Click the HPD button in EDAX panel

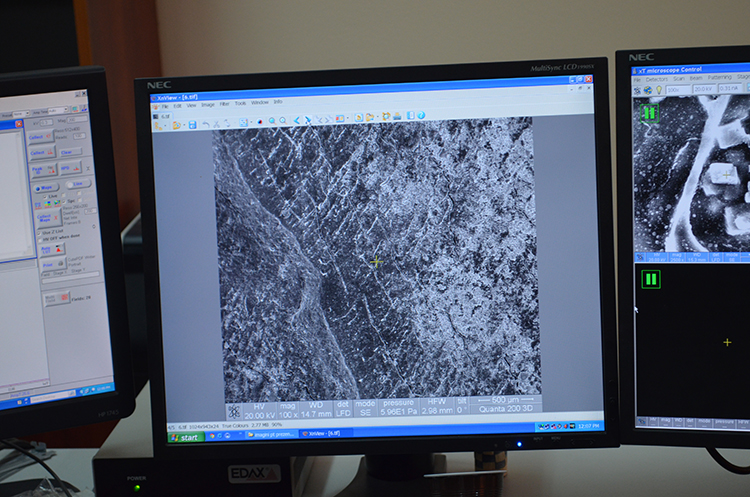point(71,168)
